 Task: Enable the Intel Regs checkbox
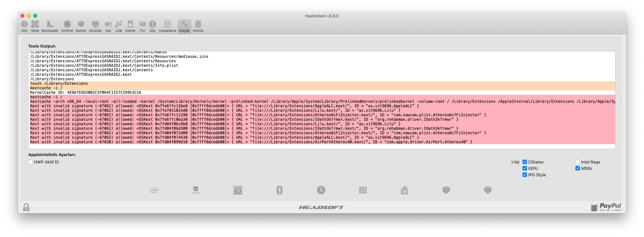578,162
